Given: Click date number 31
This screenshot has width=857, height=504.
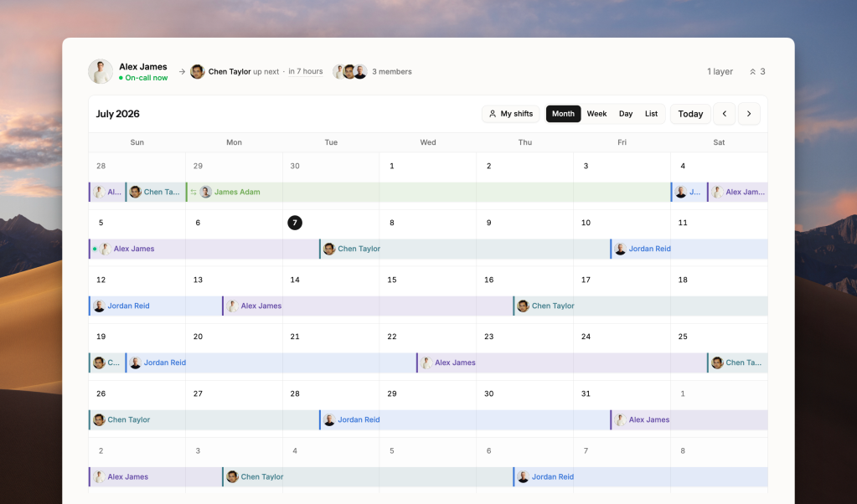Looking at the screenshot, I should [x=586, y=393].
